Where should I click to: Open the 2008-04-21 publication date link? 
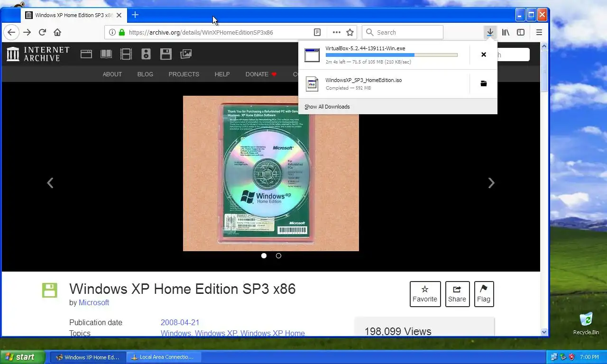point(180,322)
